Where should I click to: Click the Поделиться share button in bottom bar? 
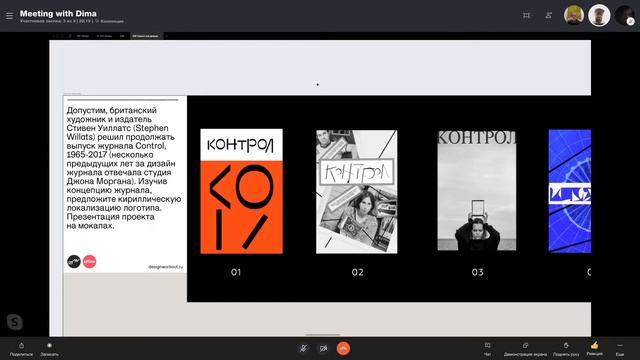pyautogui.click(x=21, y=349)
